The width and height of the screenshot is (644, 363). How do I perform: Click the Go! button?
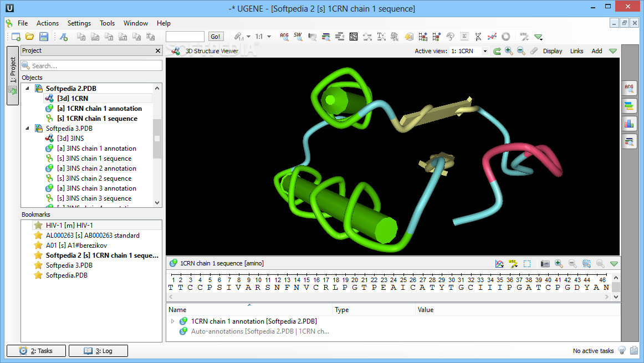pyautogui.click(x=216, y=37)
